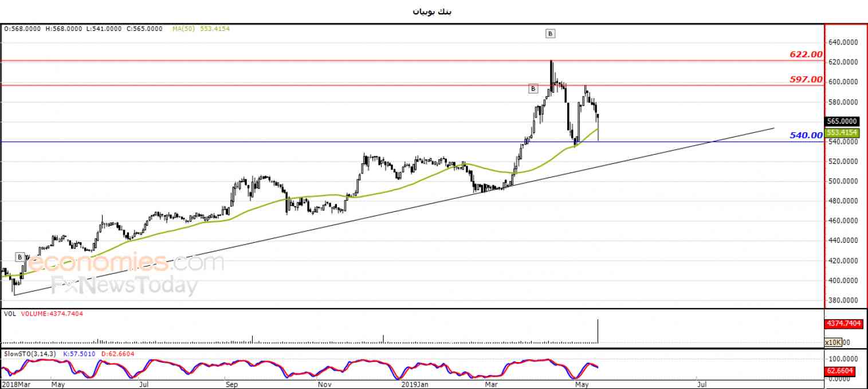Click the 640.0000 price axis label

pyautogui.click(x=843, y=42)
